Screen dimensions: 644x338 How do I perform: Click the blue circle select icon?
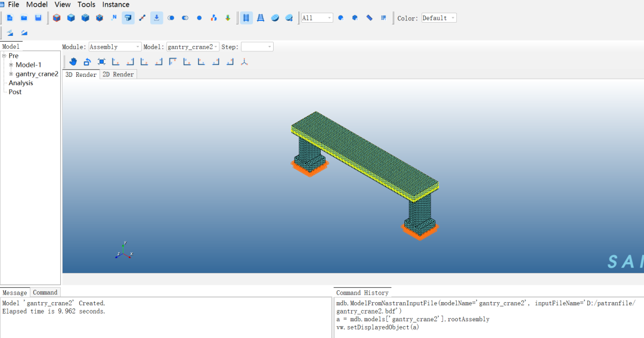pyautogui.click(x=340, y=18)
